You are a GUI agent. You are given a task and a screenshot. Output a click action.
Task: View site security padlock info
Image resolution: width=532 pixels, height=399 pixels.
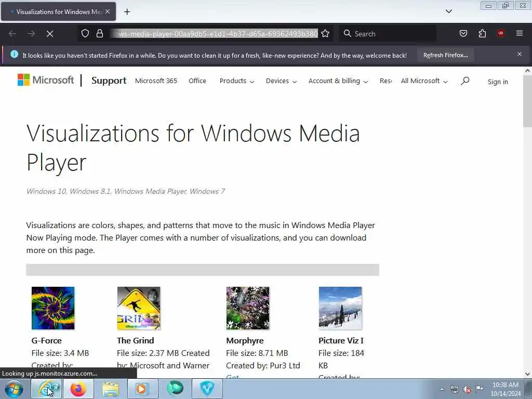point(100,33)
